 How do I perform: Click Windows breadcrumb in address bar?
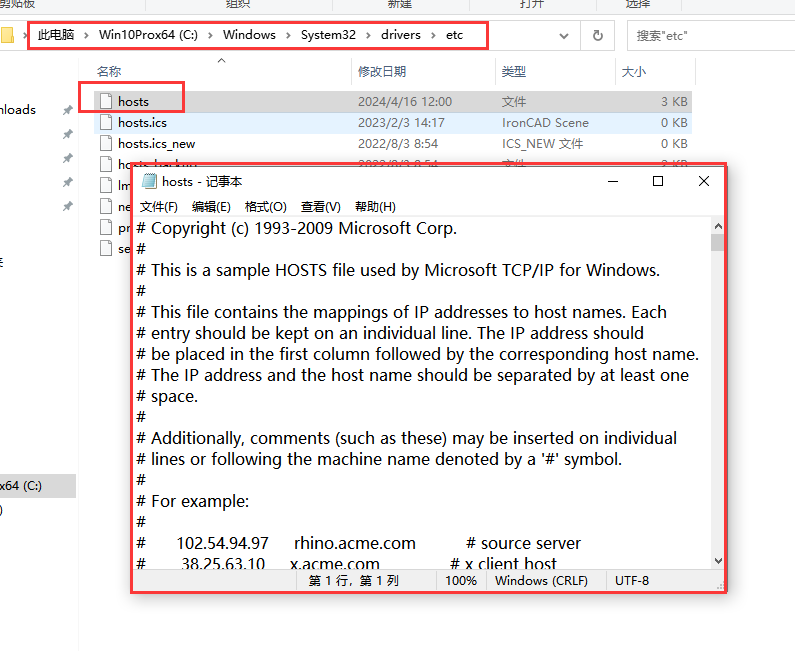[x=249, y=35]
